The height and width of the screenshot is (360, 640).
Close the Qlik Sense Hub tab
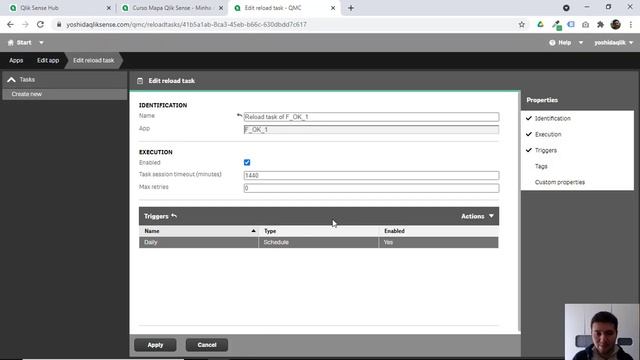tap(109, 8)
